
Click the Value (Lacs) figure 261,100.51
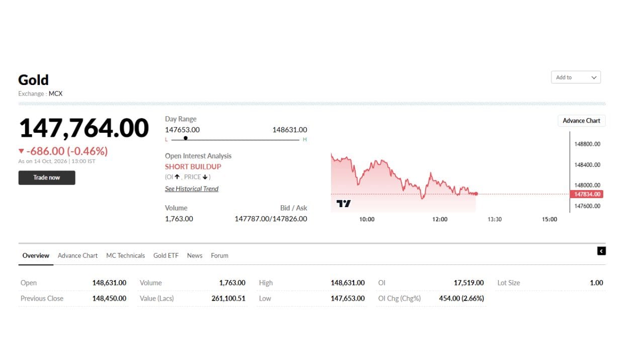[x=228, y=298]
